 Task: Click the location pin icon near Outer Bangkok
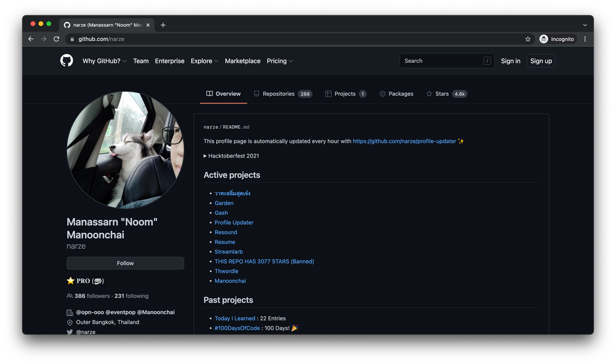[x=70, y=322]
